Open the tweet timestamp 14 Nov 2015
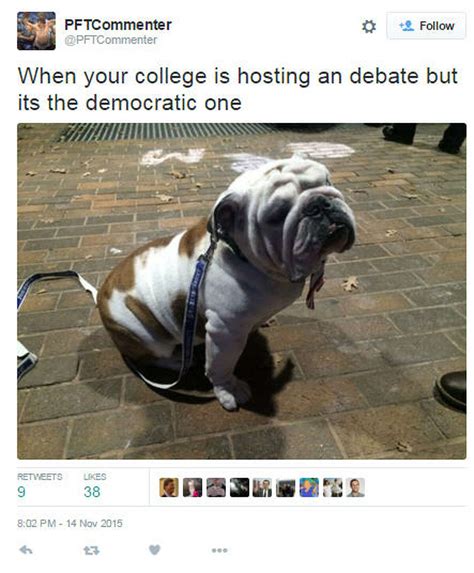This screenshot has height=573, width=474. pos(69,523)
